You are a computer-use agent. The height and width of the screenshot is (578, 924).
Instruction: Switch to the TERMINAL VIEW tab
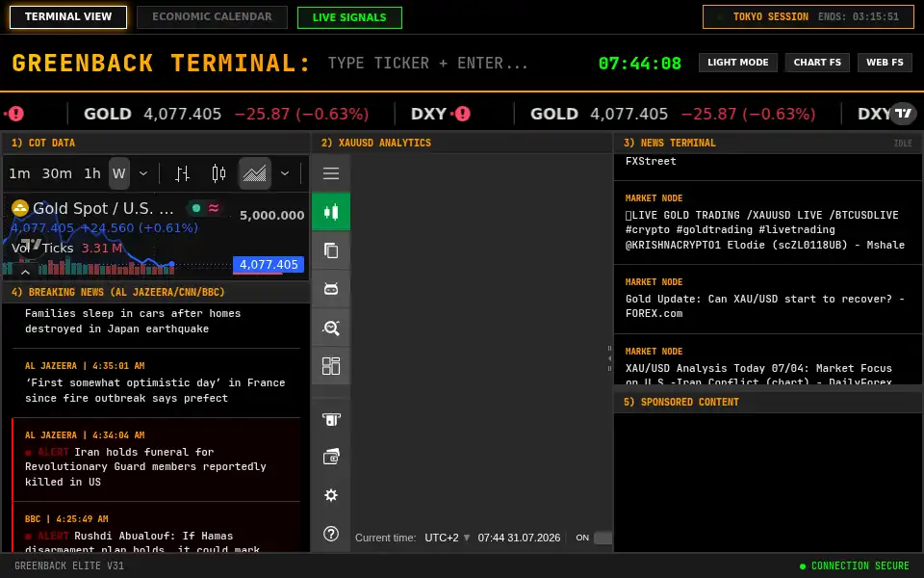[x=68, y=17]
